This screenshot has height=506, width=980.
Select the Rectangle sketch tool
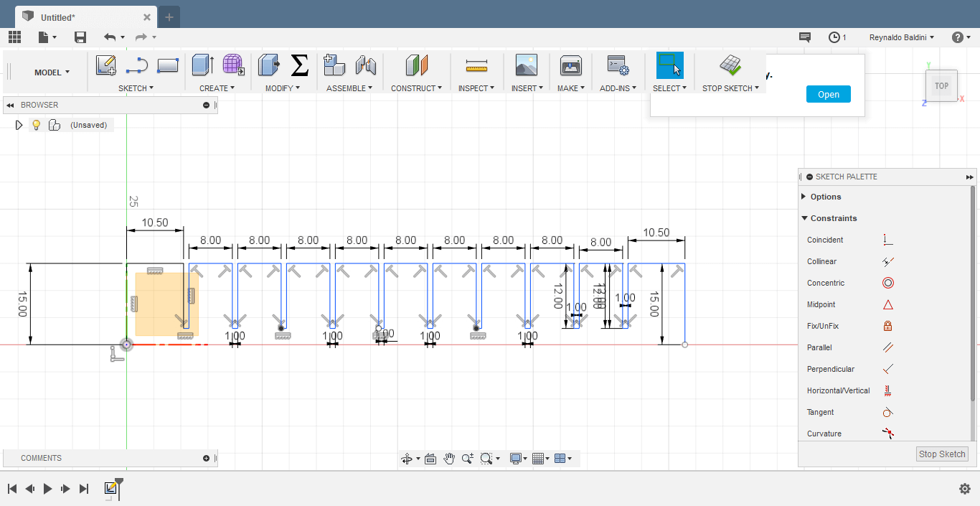(167, 66)
